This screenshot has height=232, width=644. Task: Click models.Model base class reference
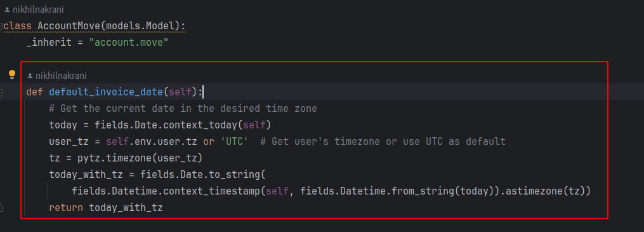[x=140, y=26]
